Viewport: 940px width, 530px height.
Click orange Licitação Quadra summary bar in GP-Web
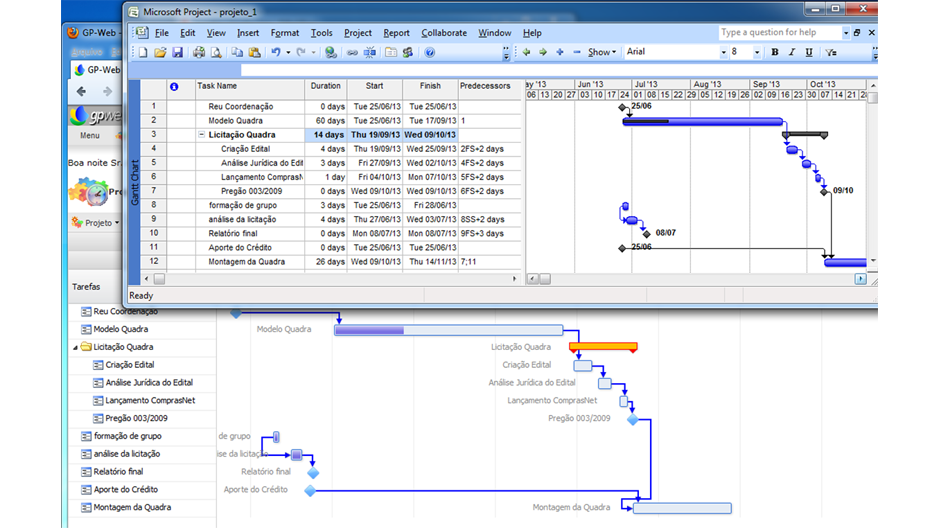[603, 347]
